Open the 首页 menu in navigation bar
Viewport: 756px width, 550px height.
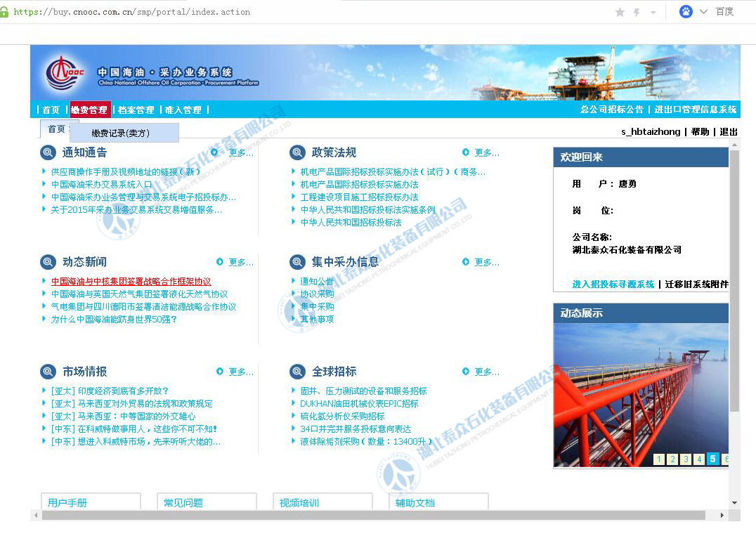51,110
